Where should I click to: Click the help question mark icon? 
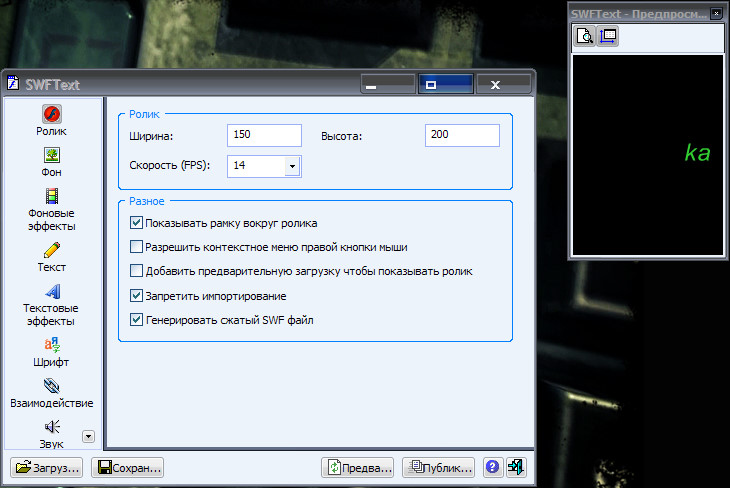click(x=492, y=467)
